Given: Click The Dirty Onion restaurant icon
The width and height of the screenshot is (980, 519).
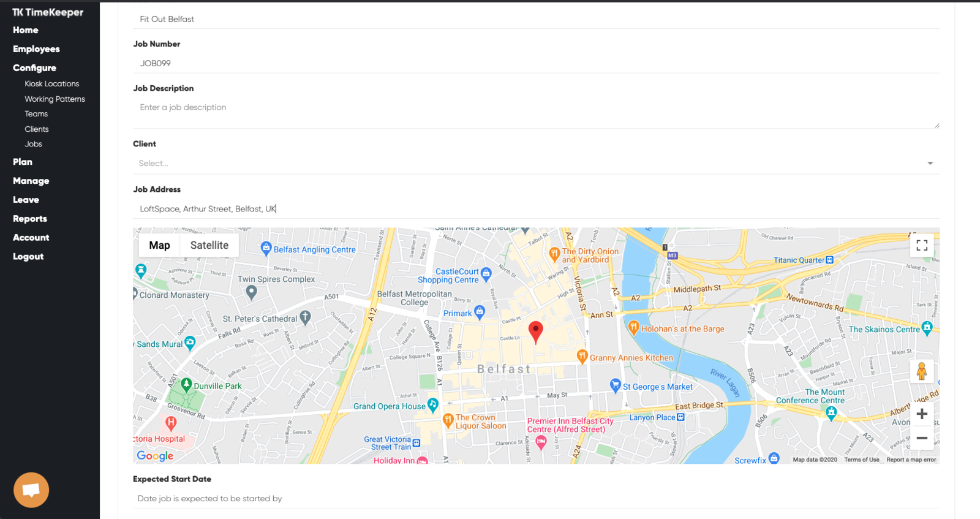Looking at the screenshot, I should pyautogui.click(x=554, y=253).
